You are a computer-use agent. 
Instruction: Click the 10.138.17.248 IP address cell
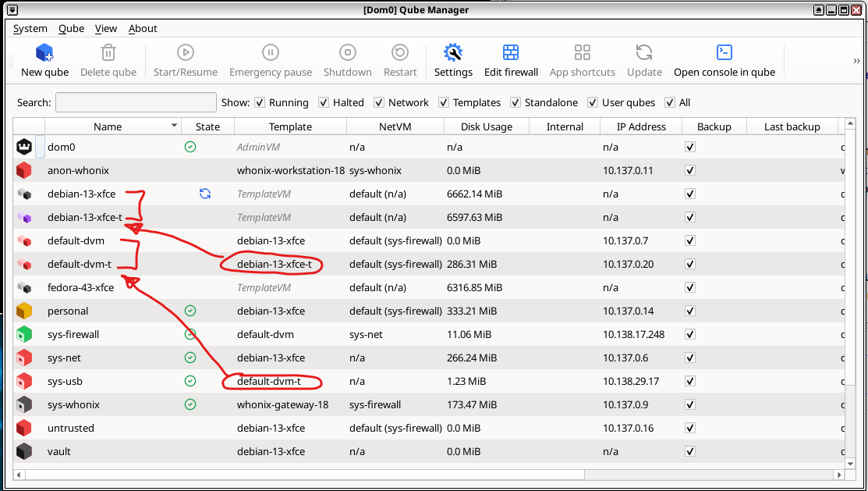pyautogui.click(x=634, y=334)
